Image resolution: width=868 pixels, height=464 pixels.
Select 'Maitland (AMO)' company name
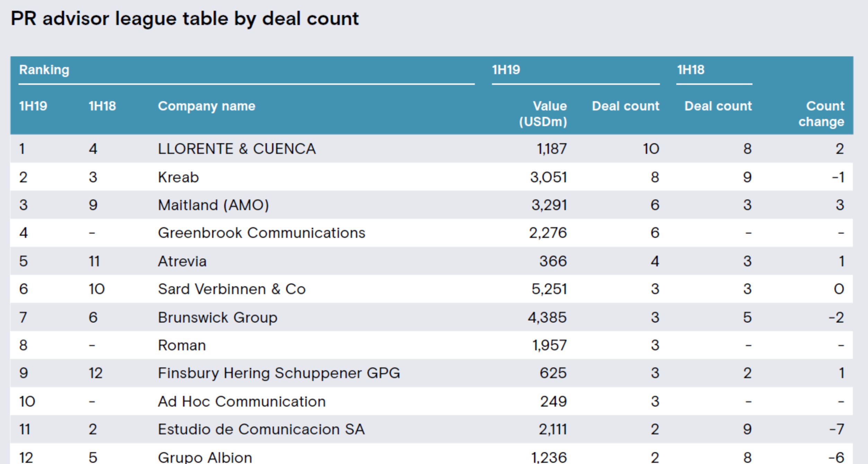[x=213, y=205]
